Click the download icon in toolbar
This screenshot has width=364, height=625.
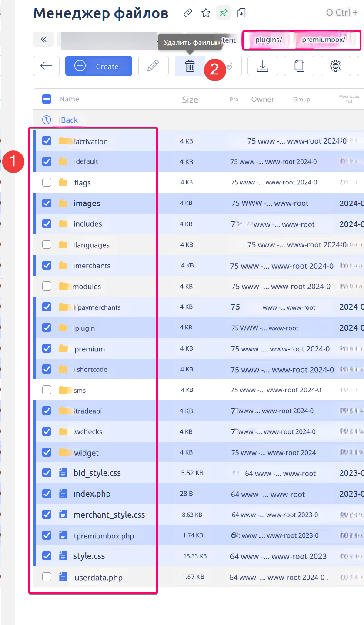click(263, 66)
